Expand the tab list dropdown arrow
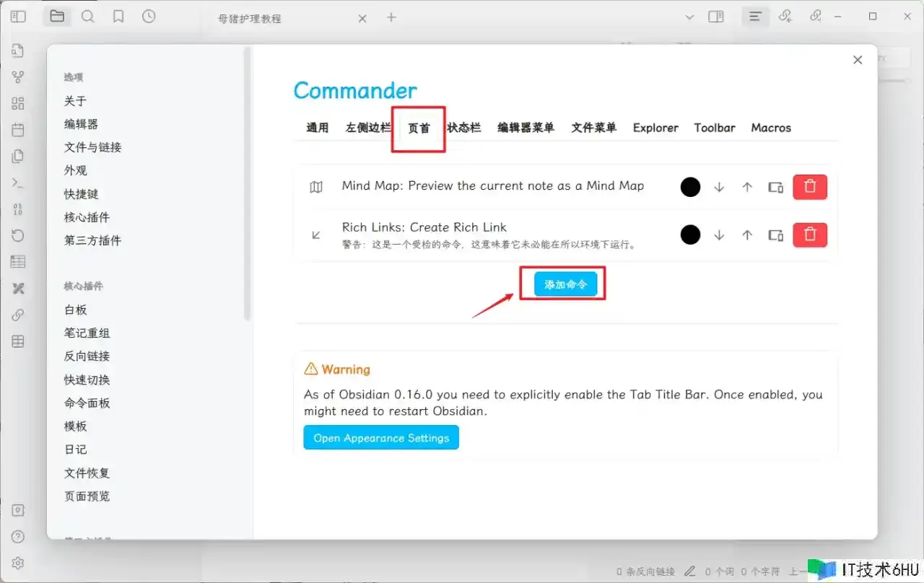This screenshot has width=924, height=583. click(689, 17)
